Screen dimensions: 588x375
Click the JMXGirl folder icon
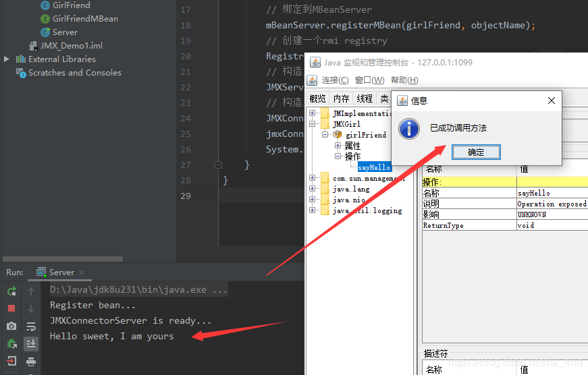(x=325, y=123)
